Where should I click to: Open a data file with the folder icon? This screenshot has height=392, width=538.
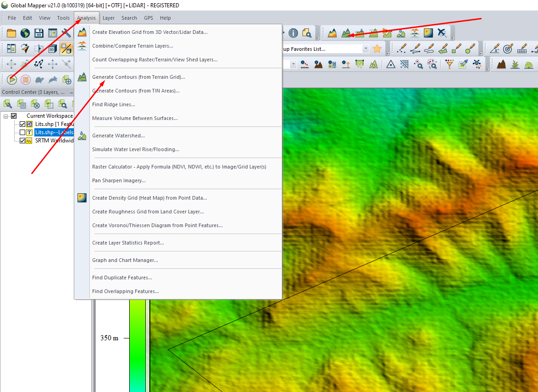click(11, 33)
